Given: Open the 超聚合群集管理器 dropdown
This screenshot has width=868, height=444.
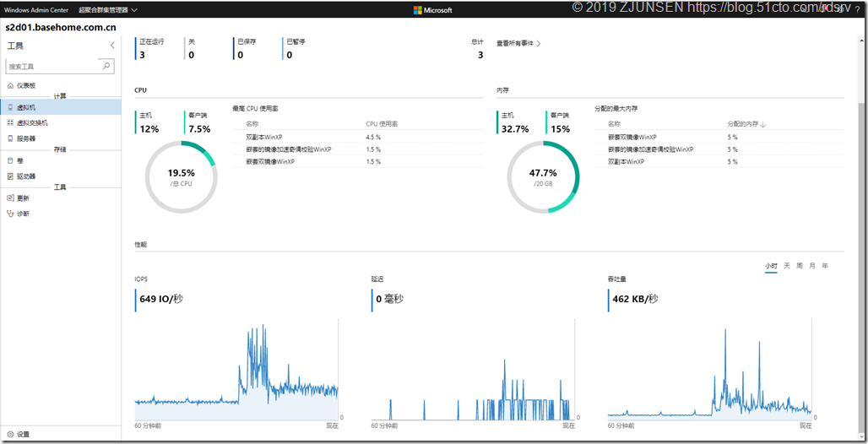Looking at the screenshot, I should coord(108,10).
